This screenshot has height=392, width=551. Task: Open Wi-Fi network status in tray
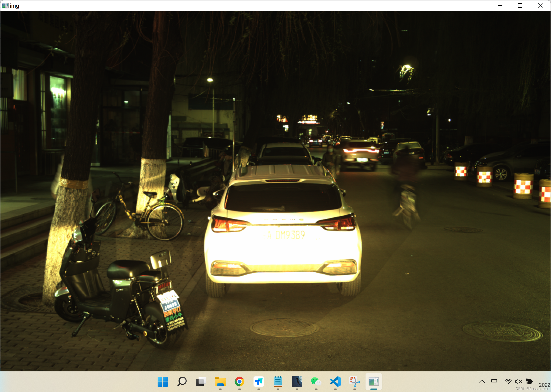click(x=508, y=381)
